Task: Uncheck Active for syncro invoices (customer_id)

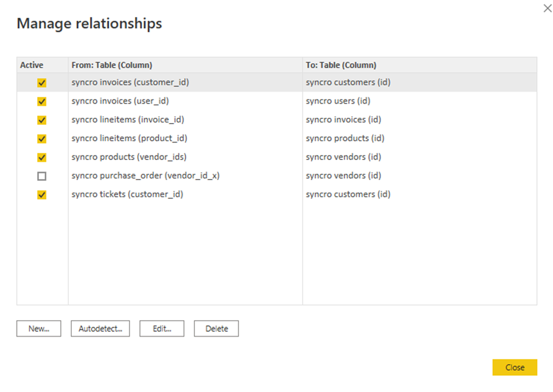Action: coord(42,83)
